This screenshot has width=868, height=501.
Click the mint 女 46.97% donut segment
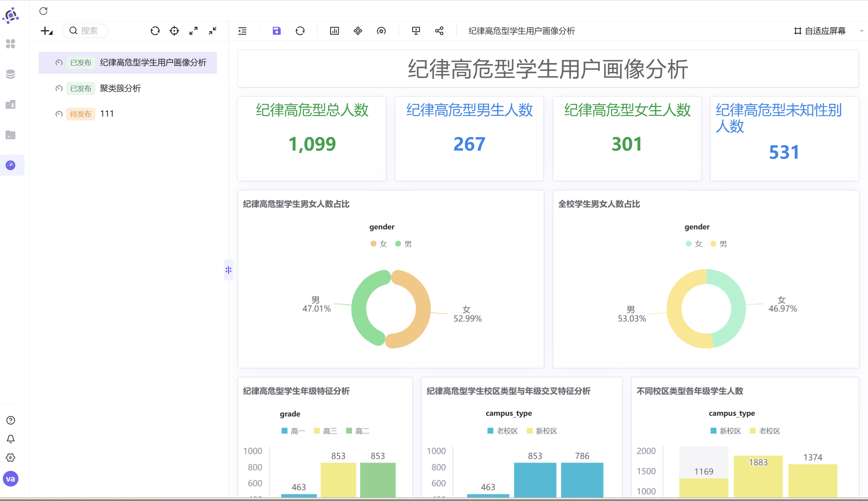[x=738, y=309]
